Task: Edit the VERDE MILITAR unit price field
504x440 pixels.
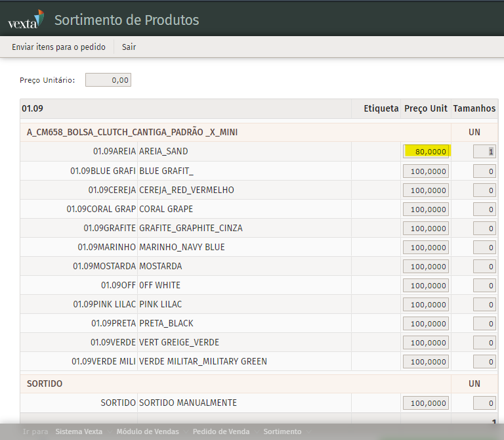Action: 426,362
